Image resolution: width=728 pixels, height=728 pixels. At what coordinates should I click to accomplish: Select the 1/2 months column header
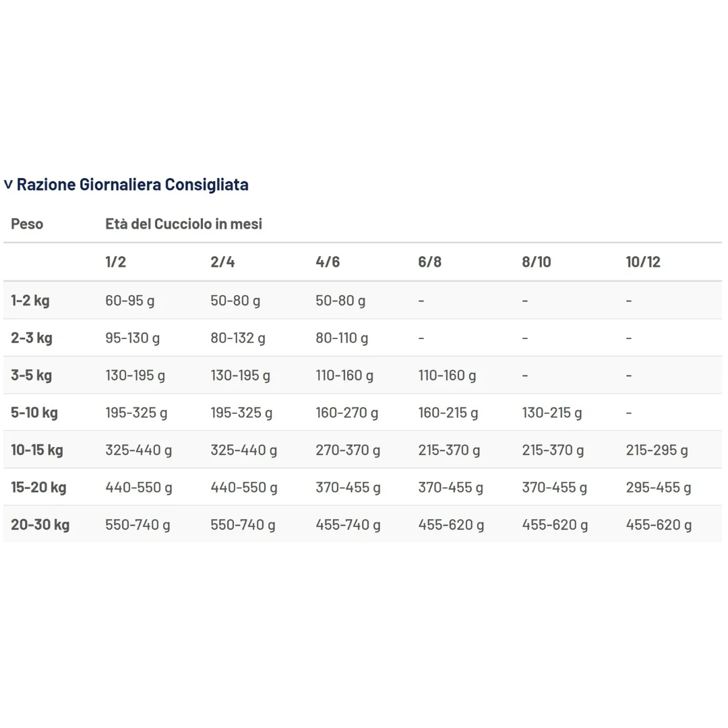point(116,262)
